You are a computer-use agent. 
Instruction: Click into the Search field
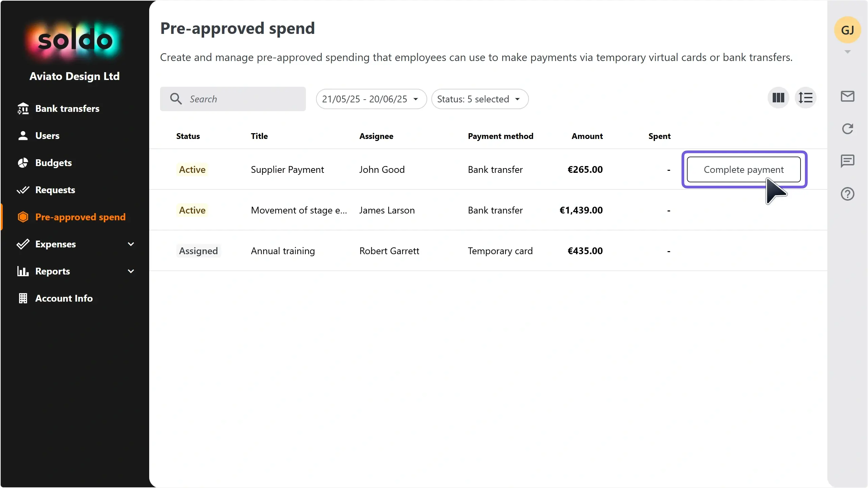[x=233, y=99]
